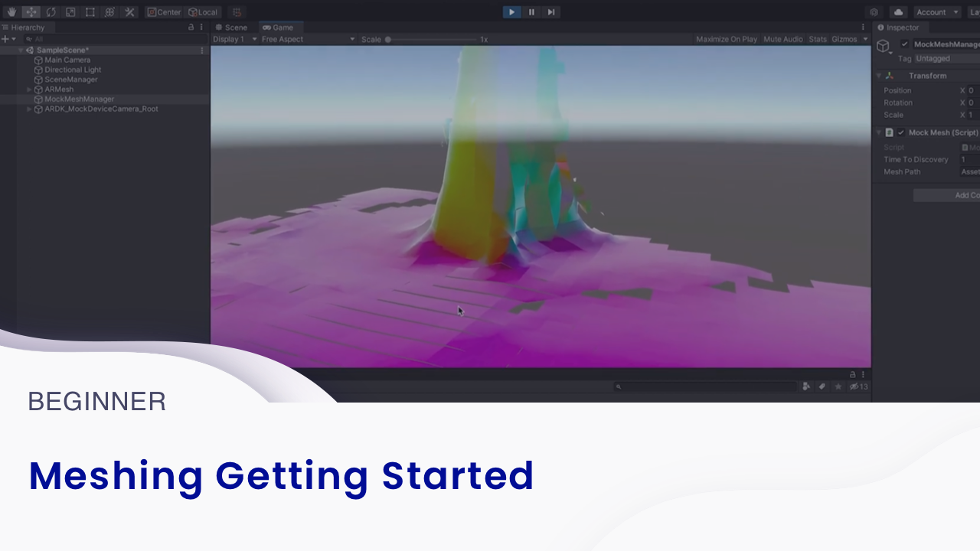This screenshot has height=551, width=980.
Task: Select the Rect transform tool
Action: (90, 12)
